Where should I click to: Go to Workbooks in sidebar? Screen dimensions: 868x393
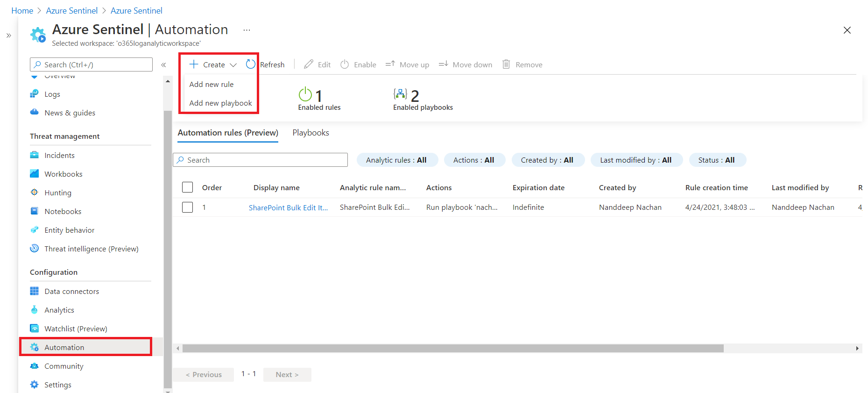(63, 174)
